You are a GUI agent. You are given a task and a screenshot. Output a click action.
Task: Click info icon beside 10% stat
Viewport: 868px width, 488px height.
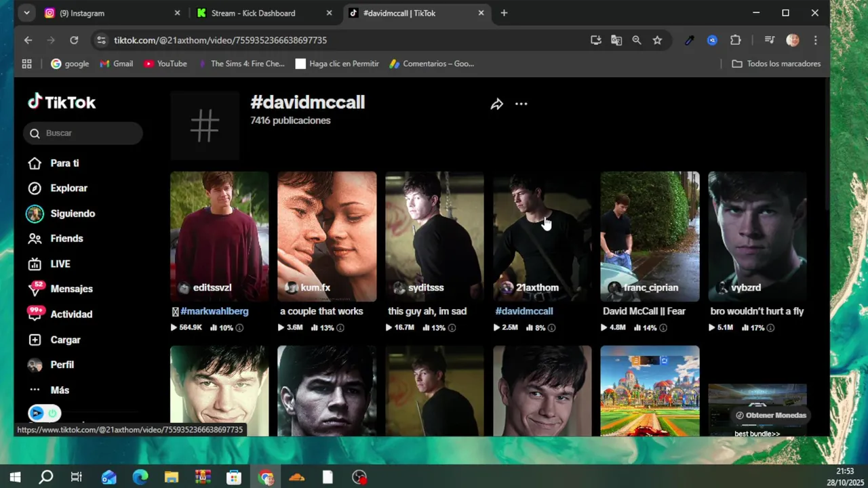[239, 328]
